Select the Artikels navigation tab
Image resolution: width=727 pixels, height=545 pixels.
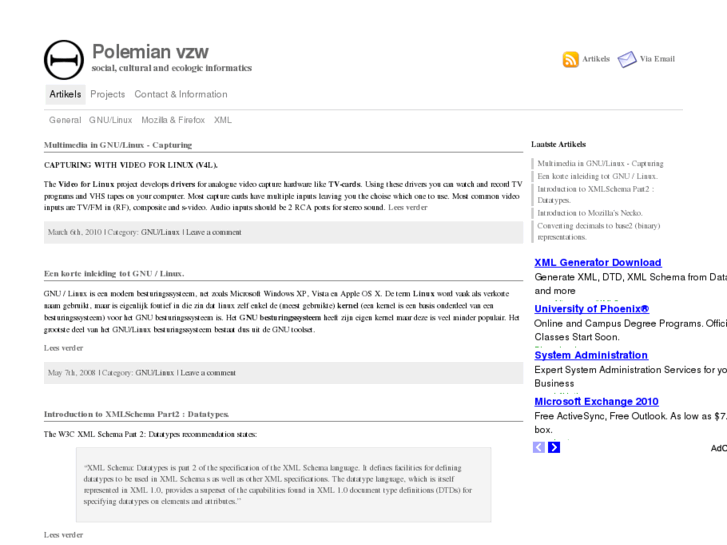click(65, 94)
